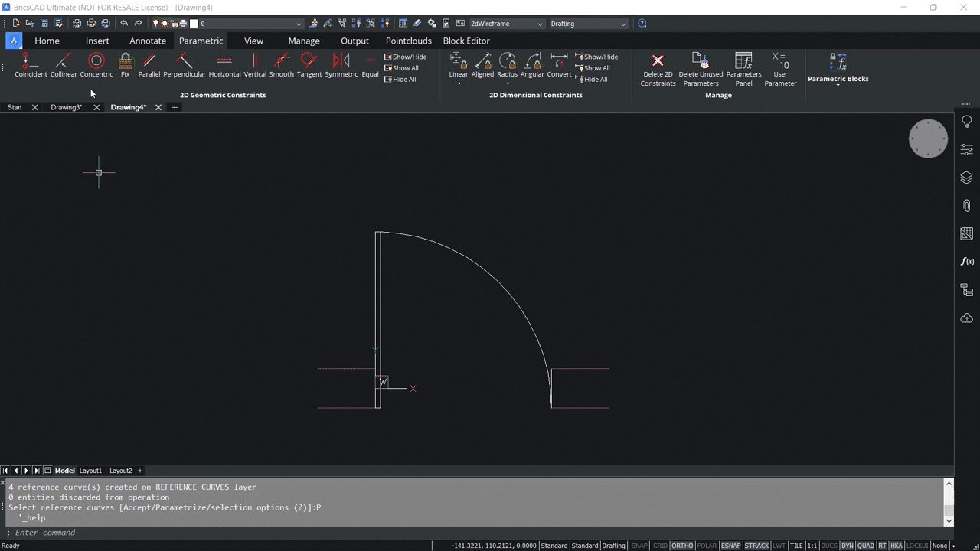Choose the Angular dimensional constraint
The height and width of the screenshot is (551, 980).
[x=532, y=65]
